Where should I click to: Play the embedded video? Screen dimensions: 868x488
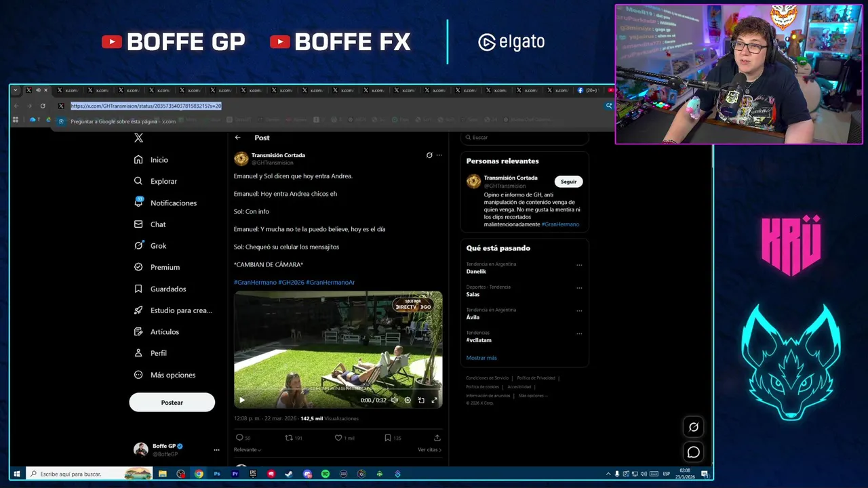click(242, 400)
